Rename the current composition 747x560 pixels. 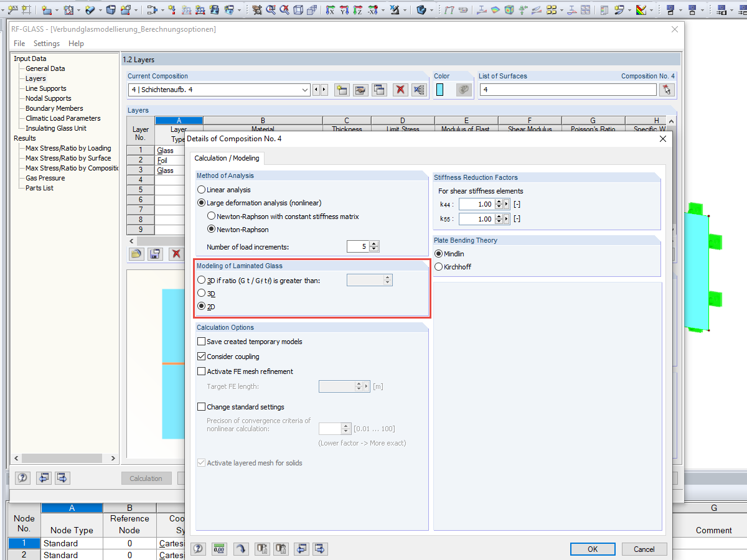pos(360,90)
